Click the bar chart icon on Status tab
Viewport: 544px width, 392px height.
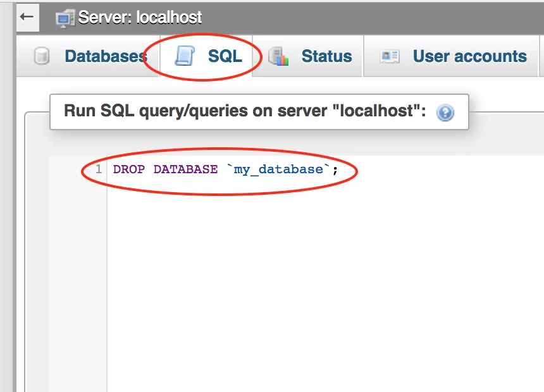coord(279,56)
